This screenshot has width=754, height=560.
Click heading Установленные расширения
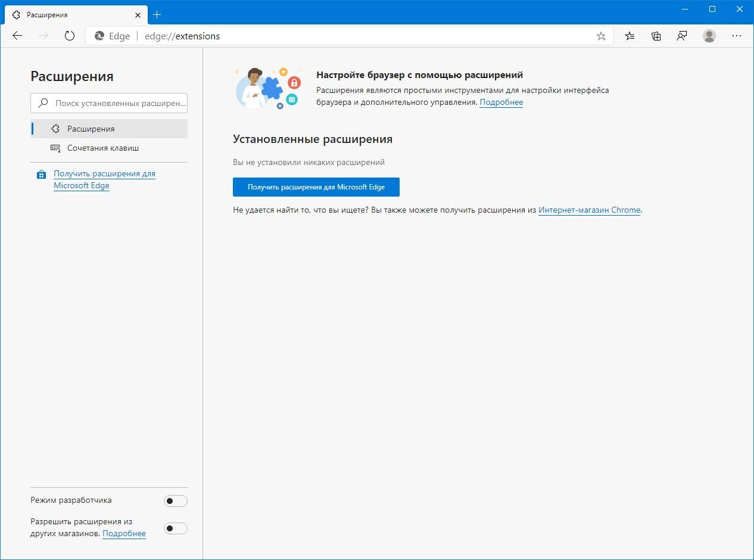pyautogui.click(x=313, y=139)
